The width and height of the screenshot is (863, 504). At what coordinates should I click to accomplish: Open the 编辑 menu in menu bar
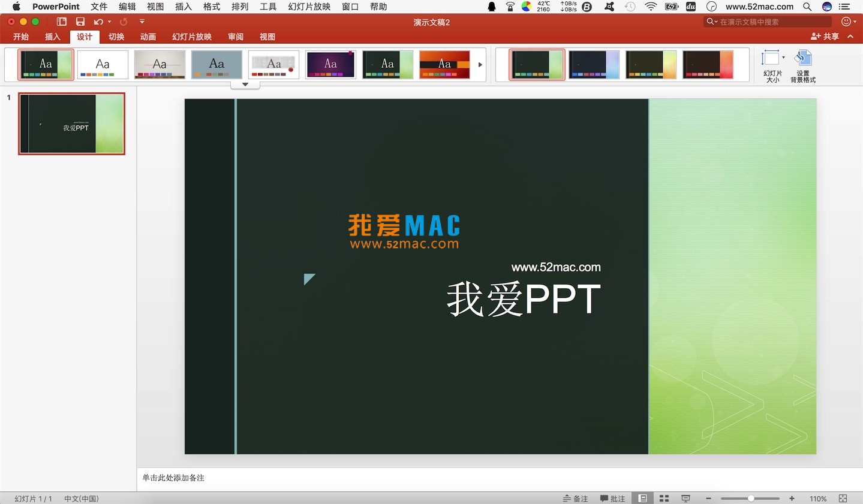[127, 7]
